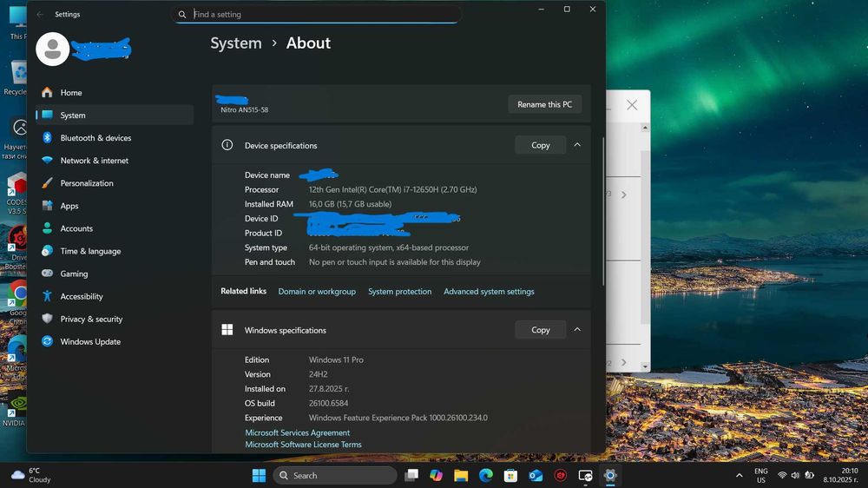
Task: Click the Network Wi-Fi icon in the sidebar
Action: 47,160
